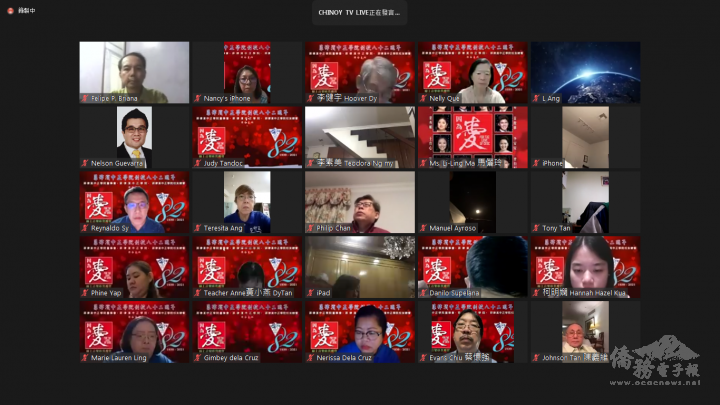Click muted mic icon beside Reynaldo Sy

(x=85, y=228)
